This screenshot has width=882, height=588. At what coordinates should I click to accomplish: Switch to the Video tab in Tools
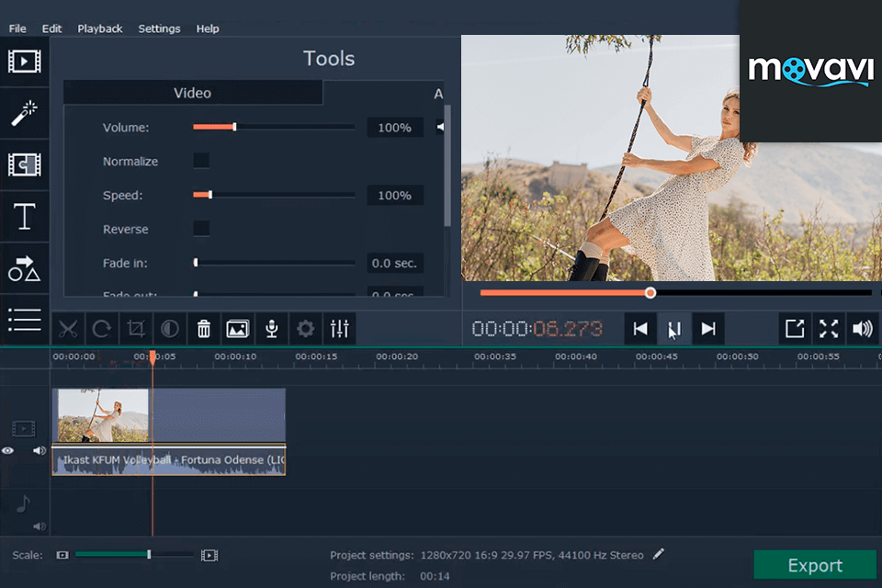click(x=192, y=92)
